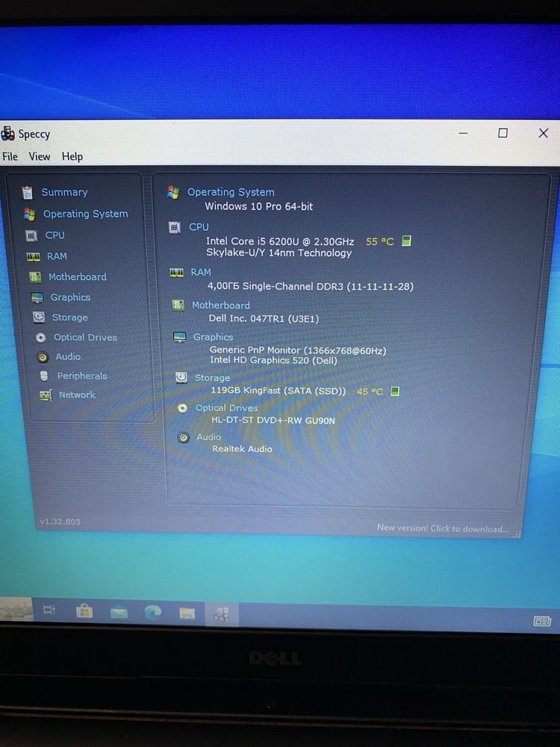
Task: Click the green CPU temperature indicator icon
Action: coord(405,241)
